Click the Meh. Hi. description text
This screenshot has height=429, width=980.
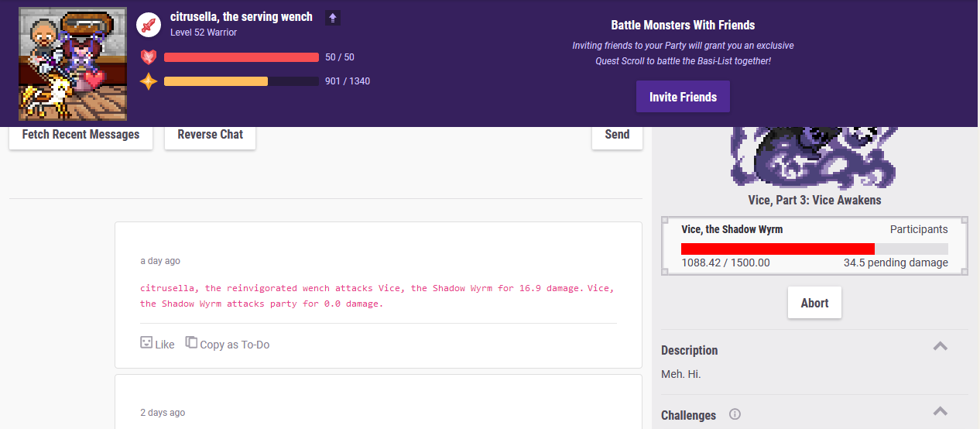681,374
